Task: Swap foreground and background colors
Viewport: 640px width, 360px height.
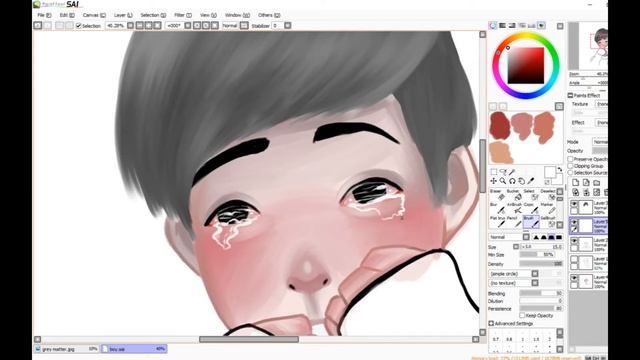Action: click(560, 169)
